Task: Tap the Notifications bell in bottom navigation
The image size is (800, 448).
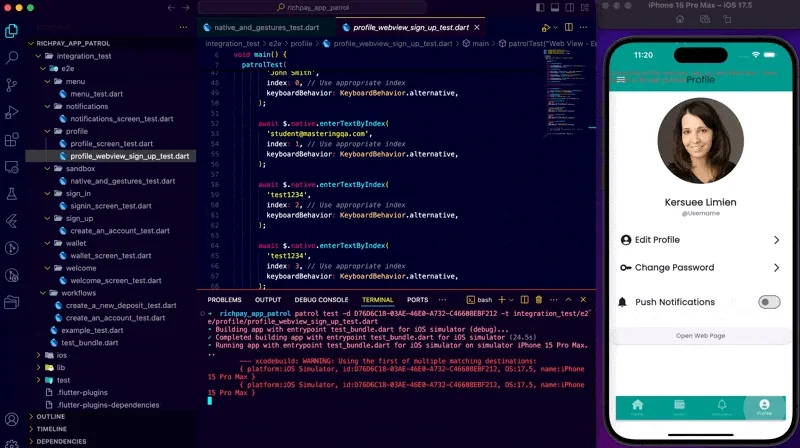Action: [x=722, y=406]
